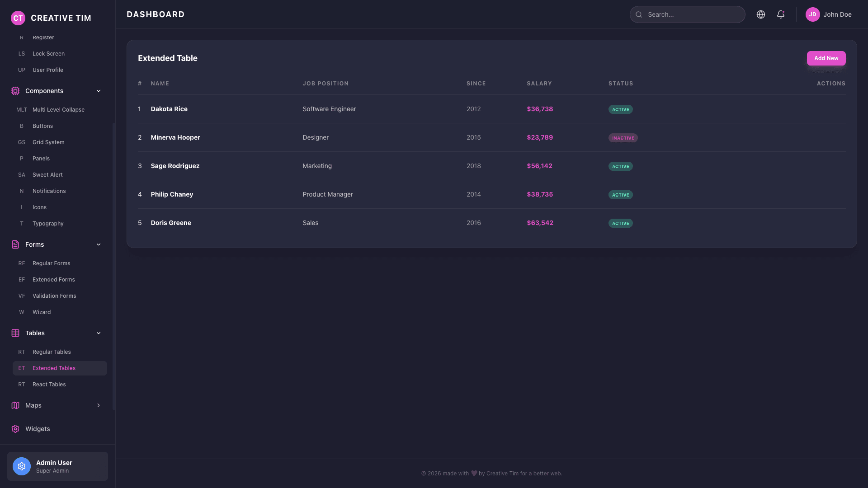Collapse the Tables section
Viewport: 868px width, 488px height.
tap(99, 333)
